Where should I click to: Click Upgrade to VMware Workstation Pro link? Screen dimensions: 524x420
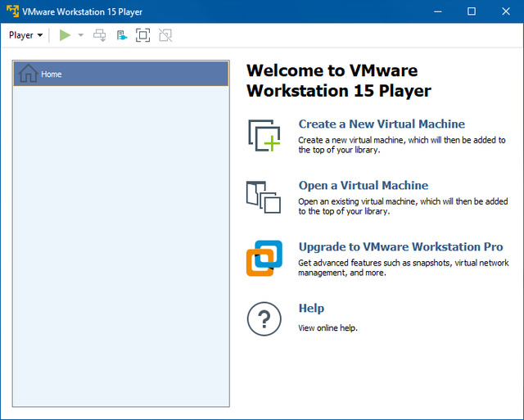pos(400,246)
